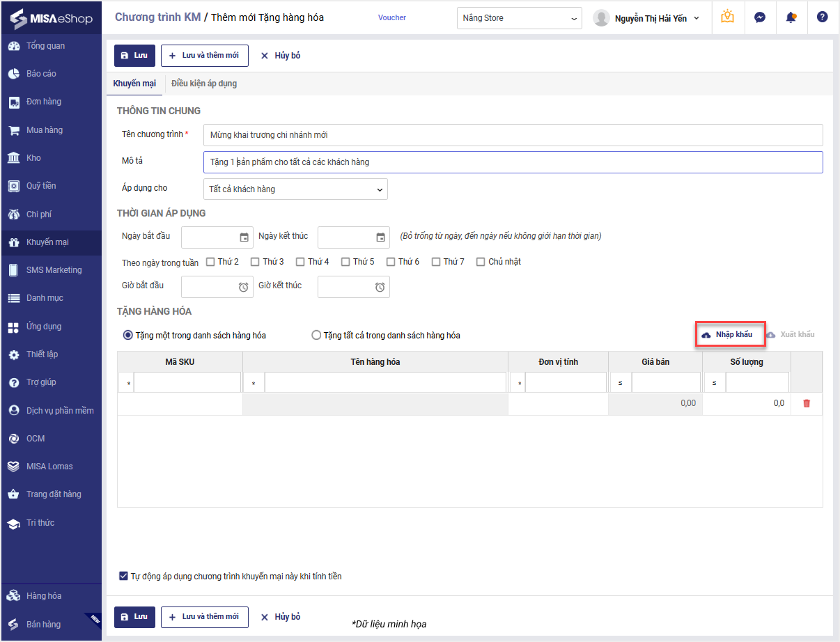Switch to the Điều kiện áp dụng tab
This screenshot has width=840, height=642.
[x=204, y=84]
